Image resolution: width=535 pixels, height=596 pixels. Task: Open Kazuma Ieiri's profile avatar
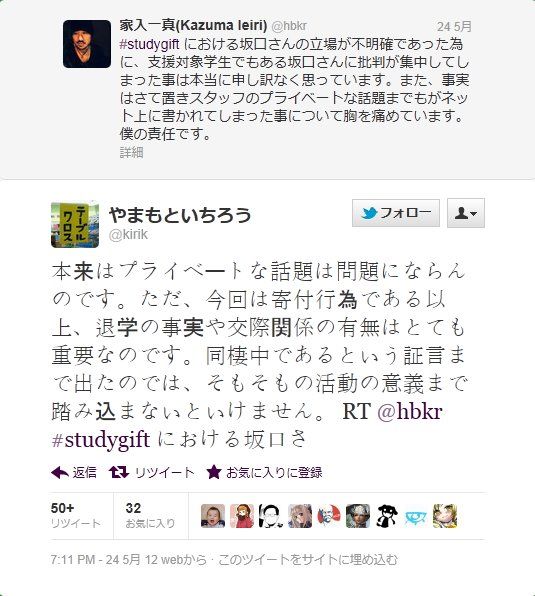pos(87,44)
